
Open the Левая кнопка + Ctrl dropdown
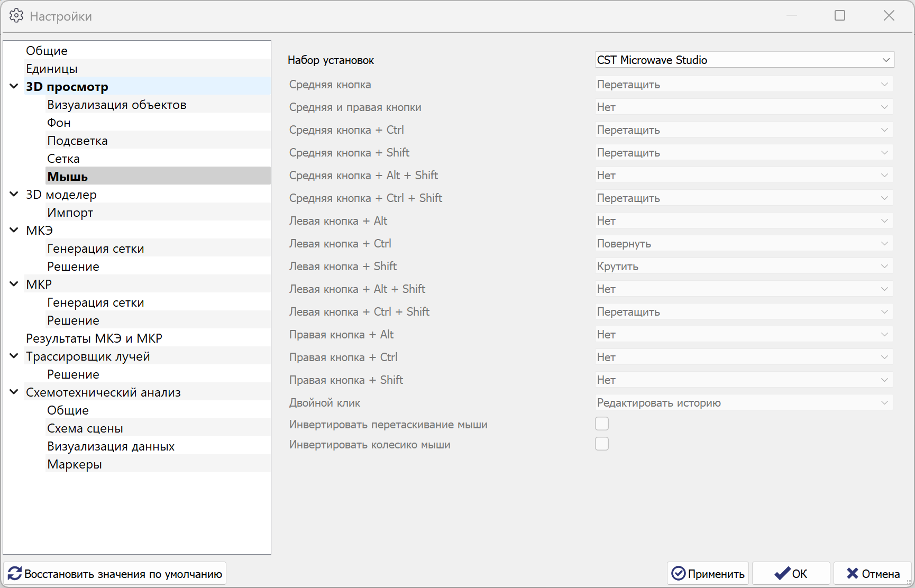pyautogui.click(x=744, y=244)
